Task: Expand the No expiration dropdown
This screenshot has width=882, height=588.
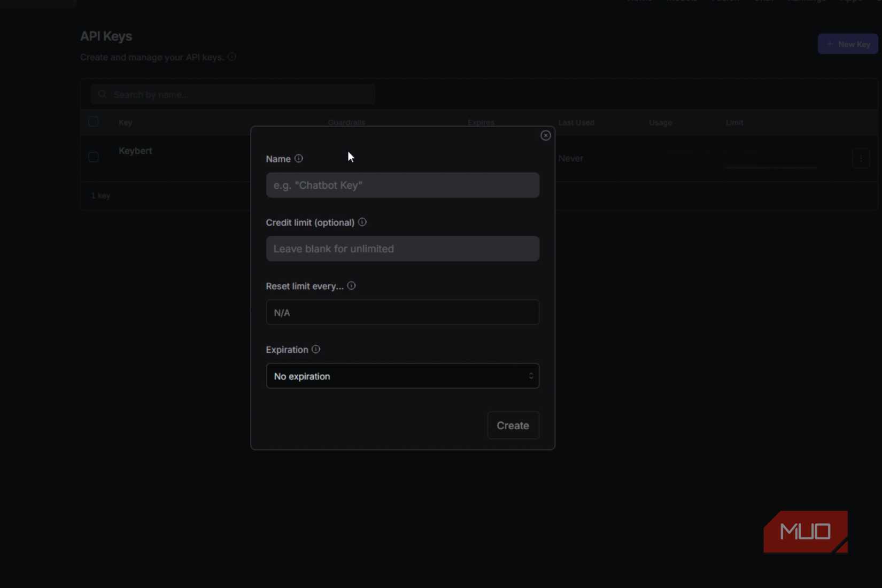Action: [403, 376]
